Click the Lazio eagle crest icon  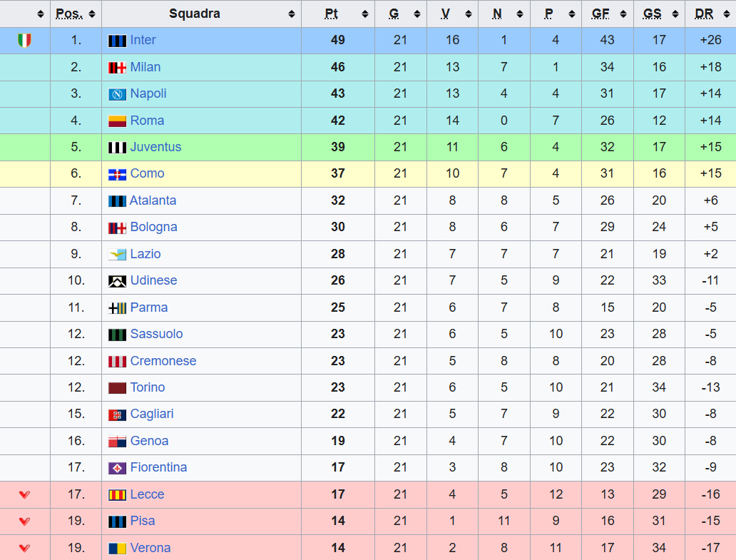pos(117,255)
